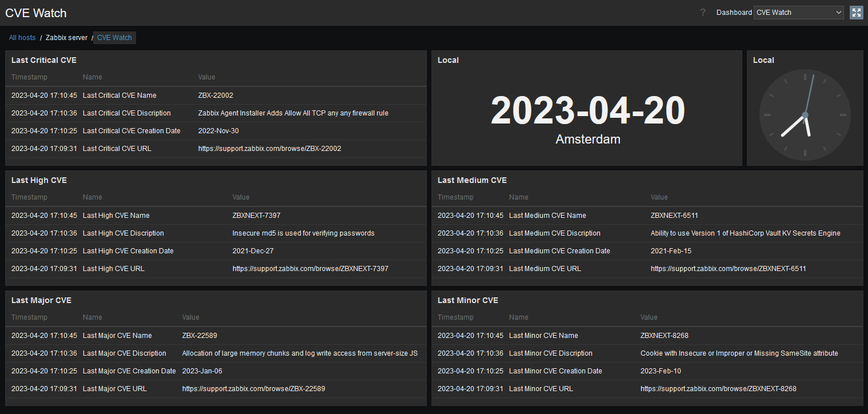Click Last Medium CVE Name item
The height and width of the screenshot is (414, 868).
point(547,216)
